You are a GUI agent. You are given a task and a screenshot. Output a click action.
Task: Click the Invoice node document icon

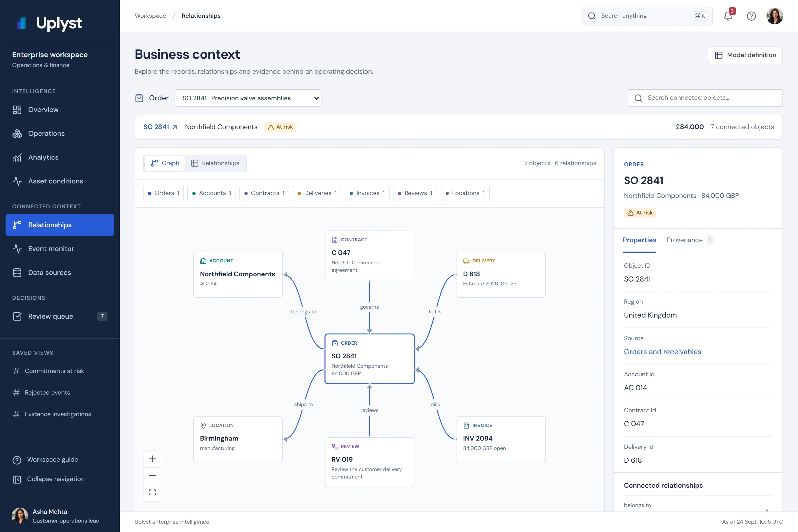click(x=466, y=426)
